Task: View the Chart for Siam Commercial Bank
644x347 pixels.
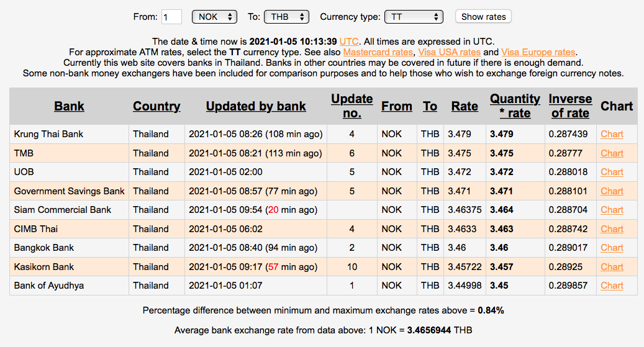Action: click(x=612, y=210)
